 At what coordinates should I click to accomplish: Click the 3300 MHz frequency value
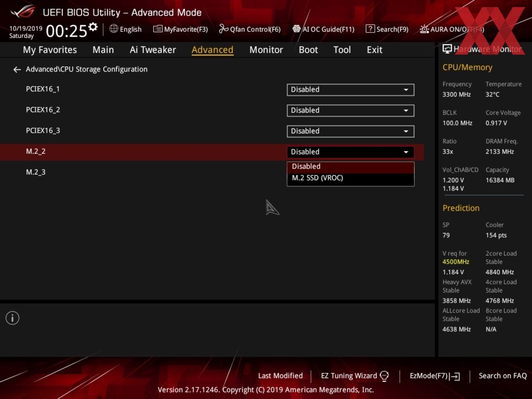pos(457,95)
